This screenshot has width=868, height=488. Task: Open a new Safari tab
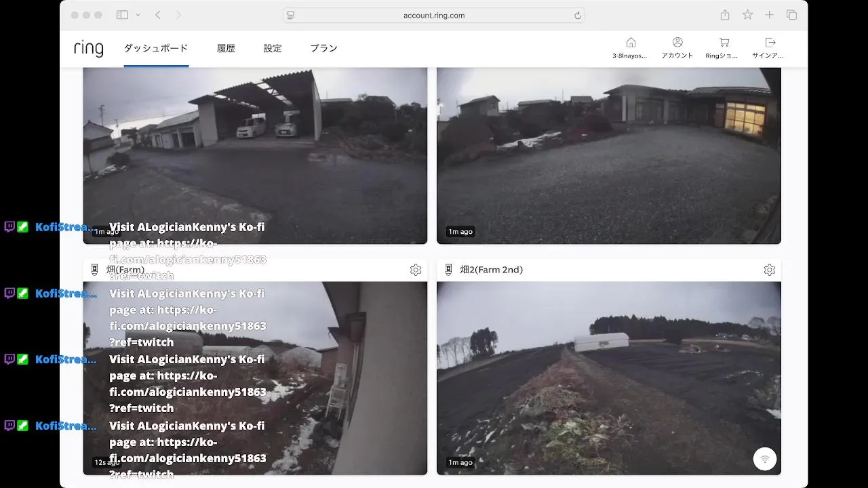pos(770,15)
